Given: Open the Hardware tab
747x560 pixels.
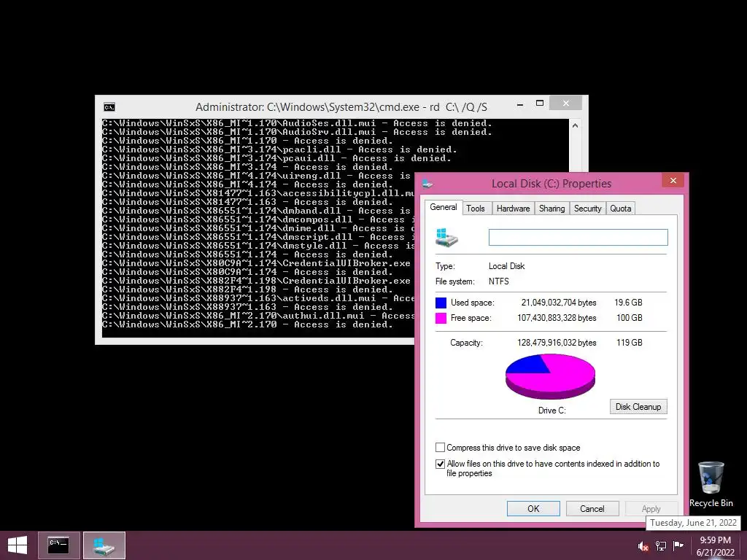Looking at the screenshot, I should pos(513,209).
